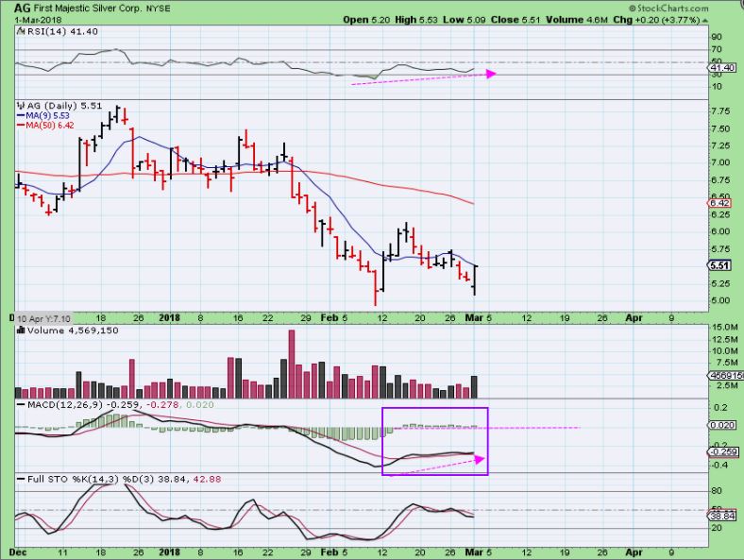Click the last black volume bar for 1-Mar
This screenshot has height=560, width=744.
(x=474, y=387)
